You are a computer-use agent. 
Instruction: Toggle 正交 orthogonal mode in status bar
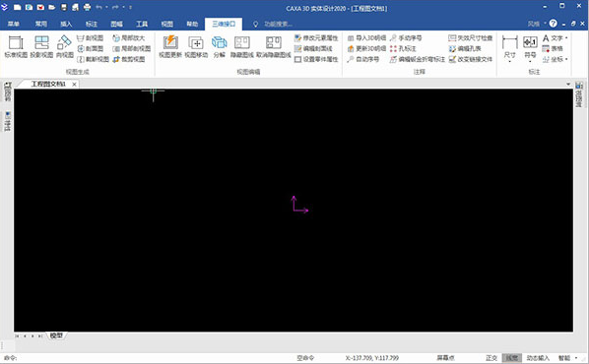click(491, 358)
